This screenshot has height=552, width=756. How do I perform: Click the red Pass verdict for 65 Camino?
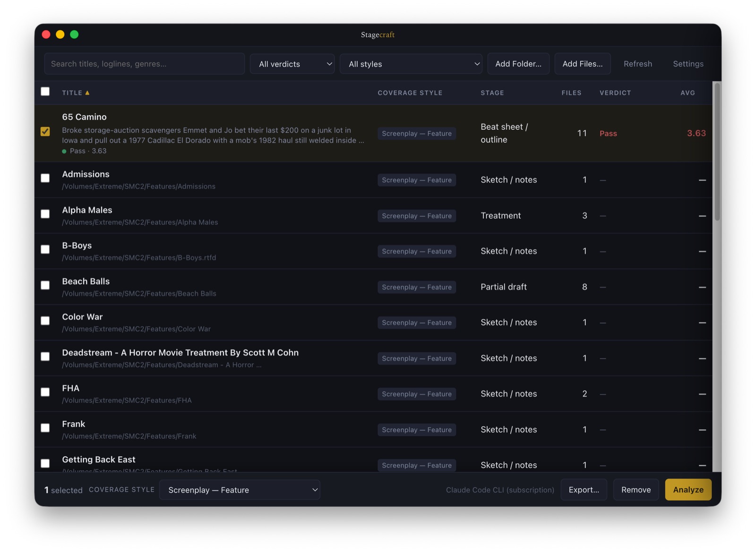click(608, 134)
